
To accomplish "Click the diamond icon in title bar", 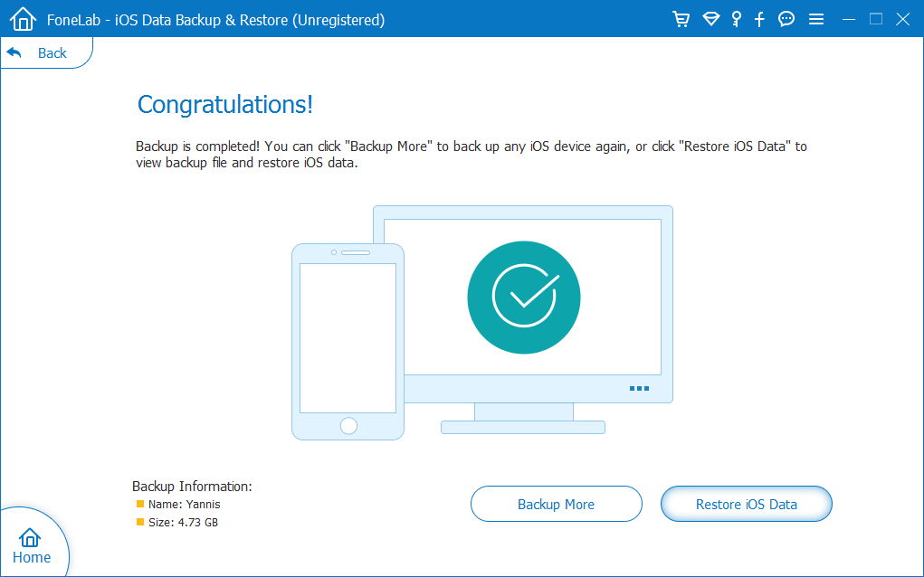I will (x=710, y=19).
